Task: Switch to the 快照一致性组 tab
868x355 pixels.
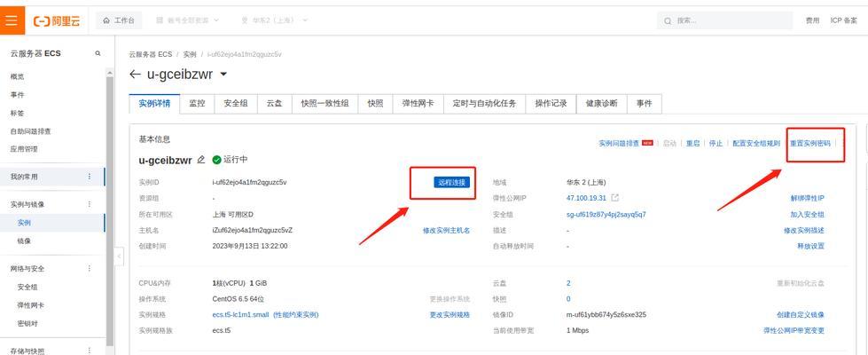Action: coord(325,104)
